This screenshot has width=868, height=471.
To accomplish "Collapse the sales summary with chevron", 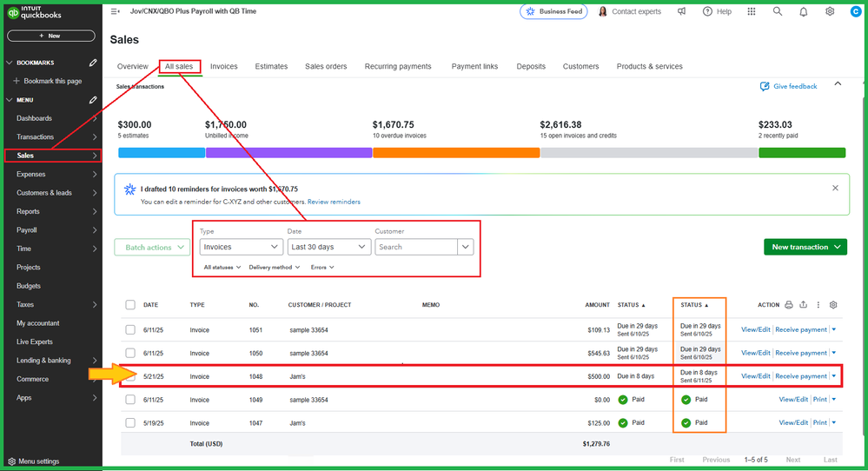I will [838, 84].
